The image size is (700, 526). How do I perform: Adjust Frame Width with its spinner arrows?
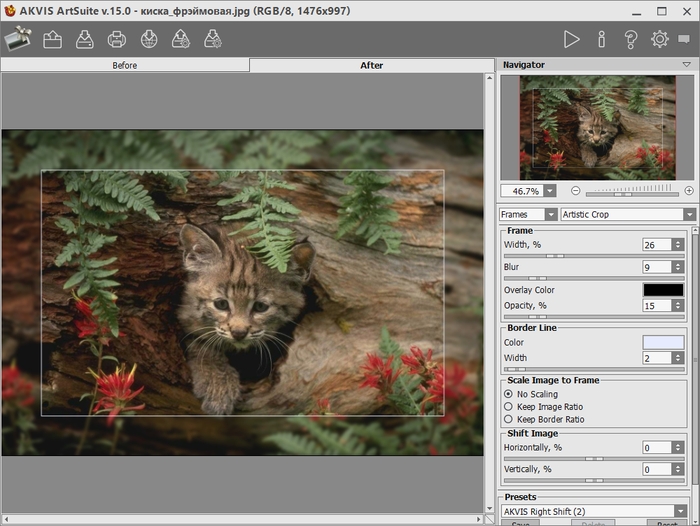pyautogui.click(x=678, y=245)
